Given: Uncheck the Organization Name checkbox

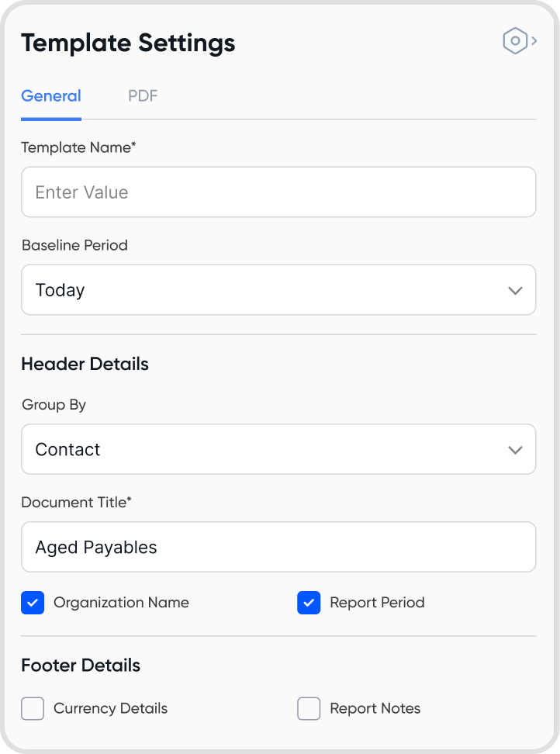Looking at the screenshot, I should (x=33, y=603).
